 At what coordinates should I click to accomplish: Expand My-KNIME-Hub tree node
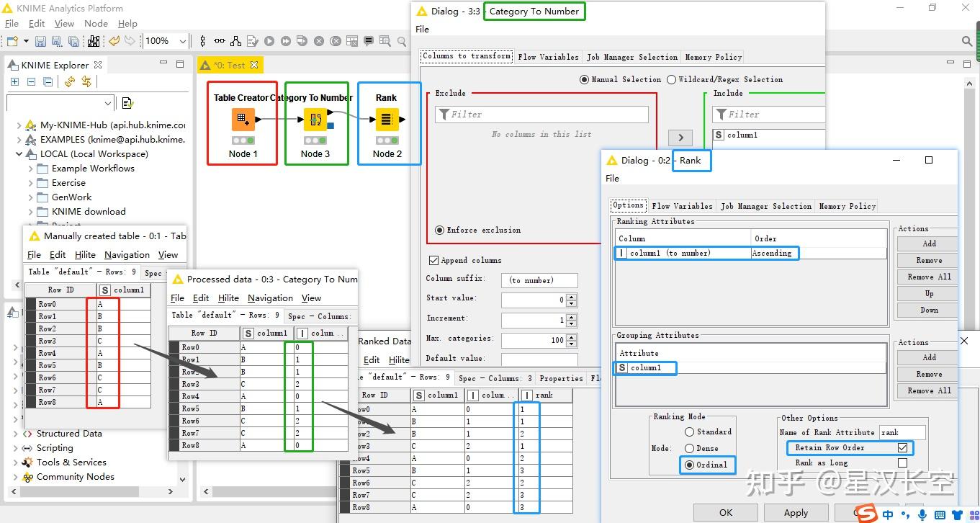coord(19,125)
